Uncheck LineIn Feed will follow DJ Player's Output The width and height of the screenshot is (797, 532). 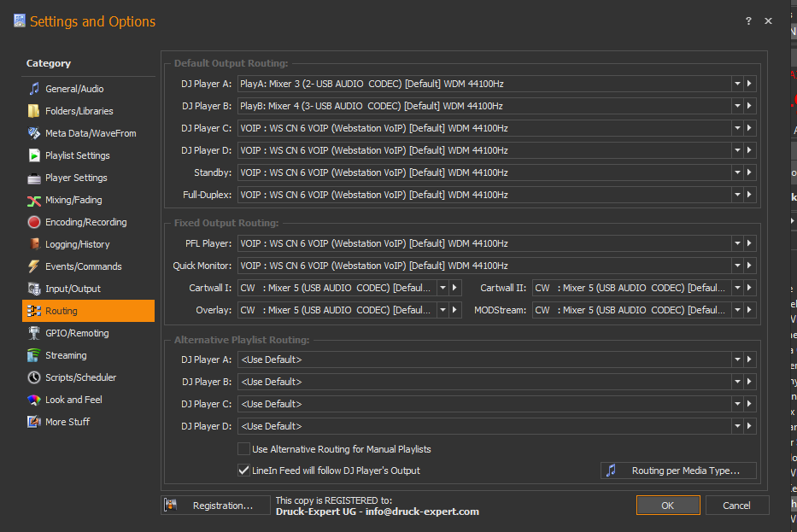(243, 471)
